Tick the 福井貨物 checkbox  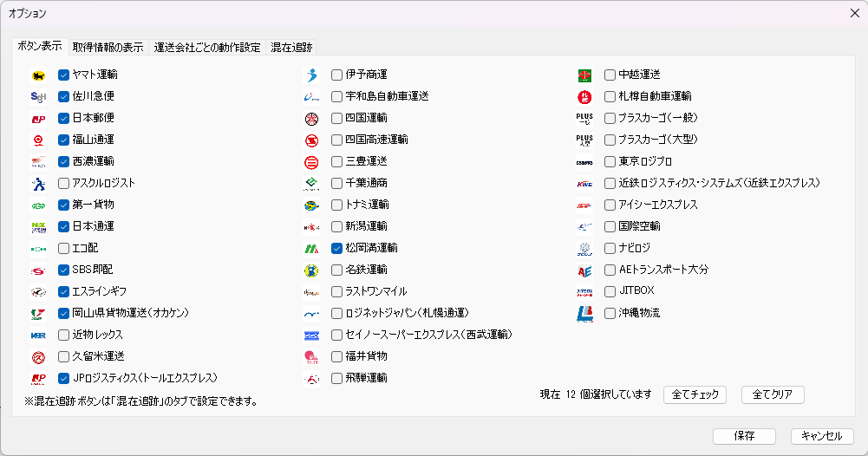(336, 357)
